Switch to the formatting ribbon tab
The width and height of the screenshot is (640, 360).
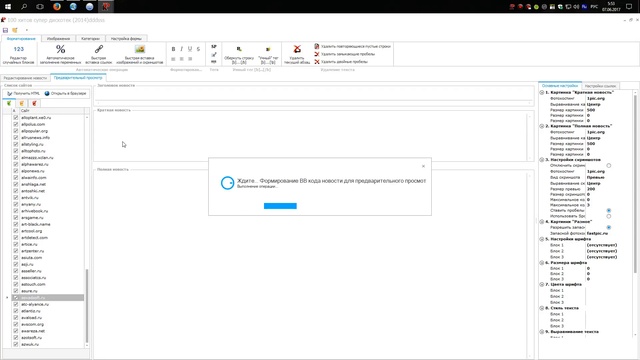[x=21, y=38]
